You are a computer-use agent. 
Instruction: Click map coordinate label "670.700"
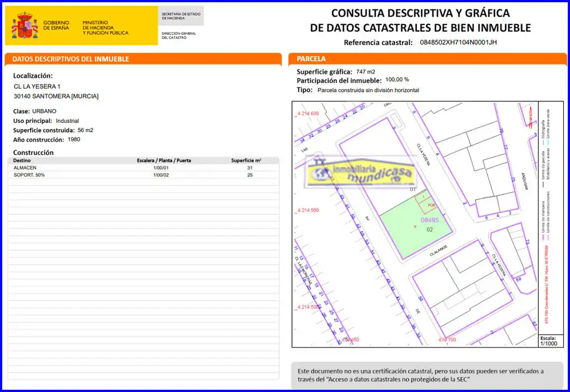[x=447, y=340]
